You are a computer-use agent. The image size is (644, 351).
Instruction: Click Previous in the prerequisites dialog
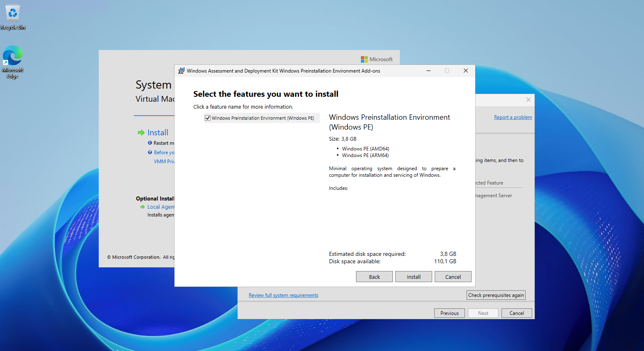click(449, 313)
